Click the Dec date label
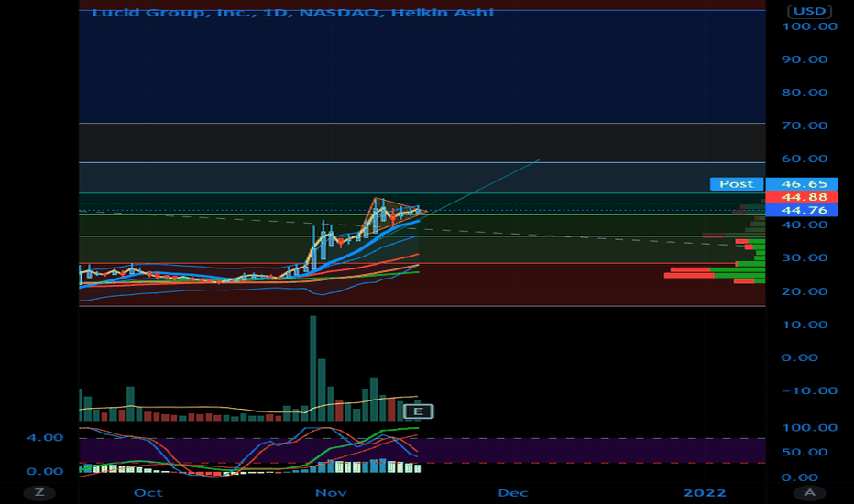The height and width of the screenshot is (504, 854). (x=513, y=493)
